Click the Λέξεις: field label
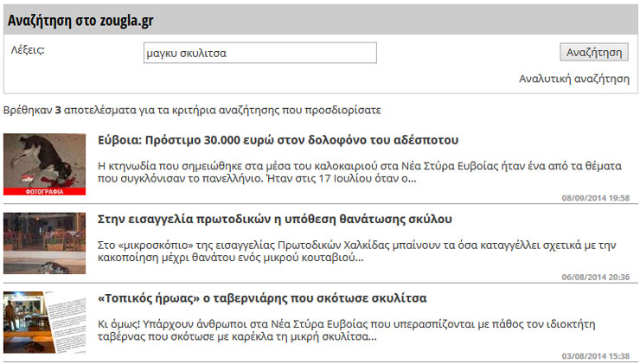 pos(28,49)
